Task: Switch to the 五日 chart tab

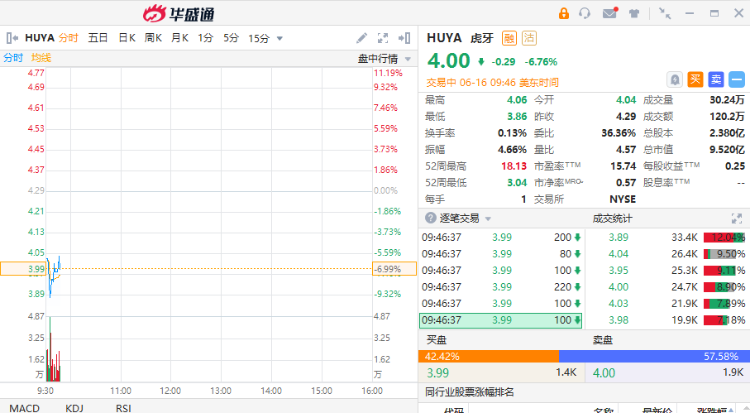Action: [98, 38]
